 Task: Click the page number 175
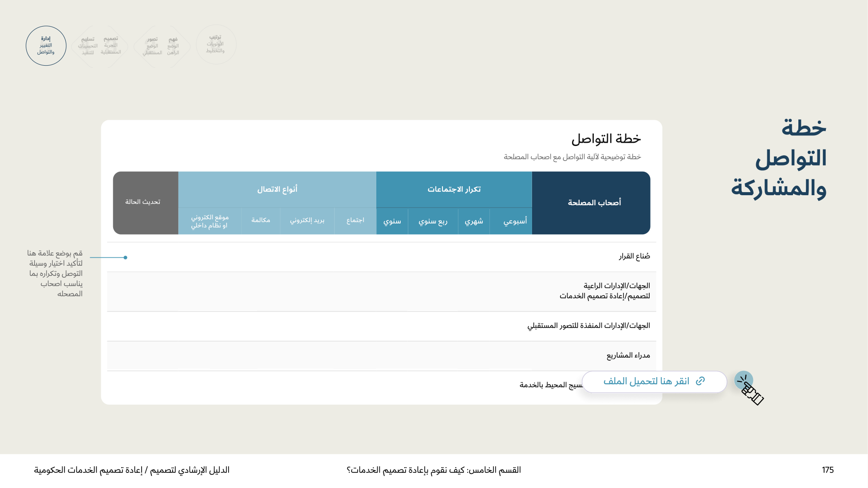click(x=828, y=470)
